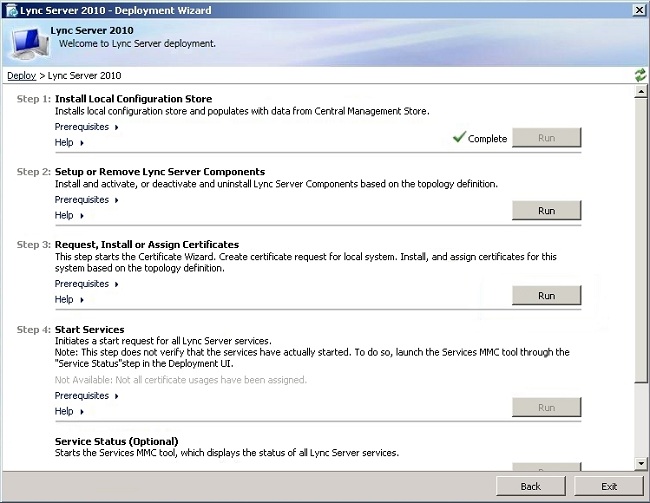Expand Help under Setup or Remove Components
The image size is (650, 503).
point(69,216)
